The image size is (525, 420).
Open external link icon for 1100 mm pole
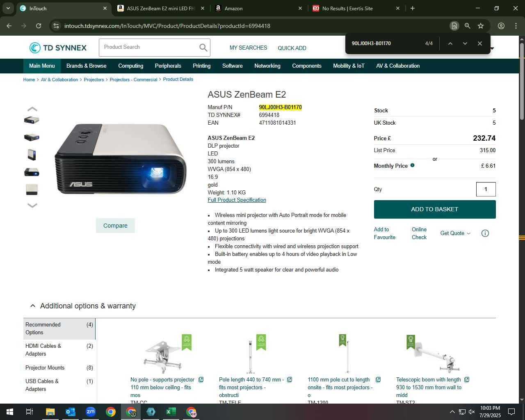(x=378, y=380)
